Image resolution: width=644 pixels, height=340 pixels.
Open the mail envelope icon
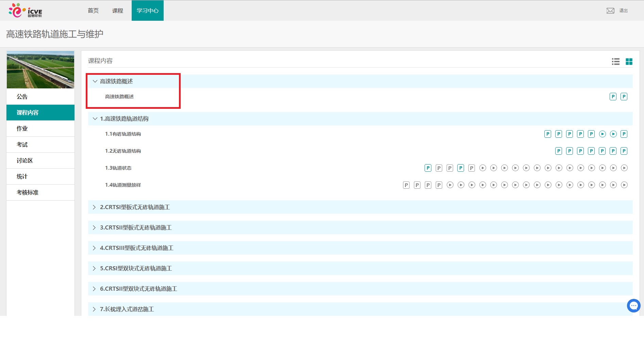610,11
